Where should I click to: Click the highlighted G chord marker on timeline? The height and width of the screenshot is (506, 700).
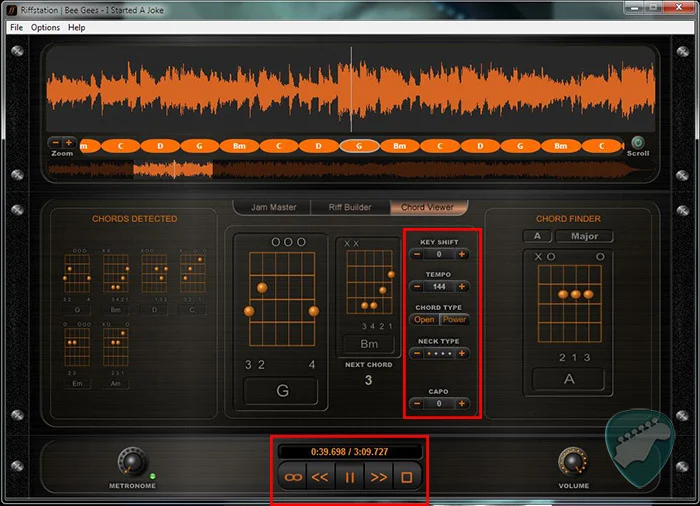[x=359, y=146]
